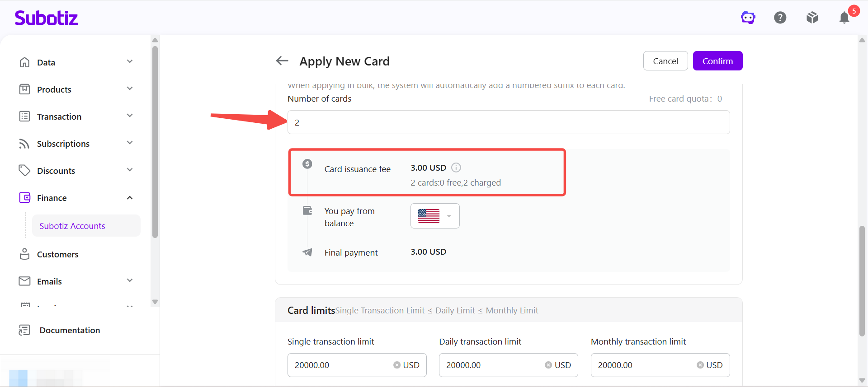Open the help question mark icon
Viewport: 868px width, 387px height.
(780, 18)
